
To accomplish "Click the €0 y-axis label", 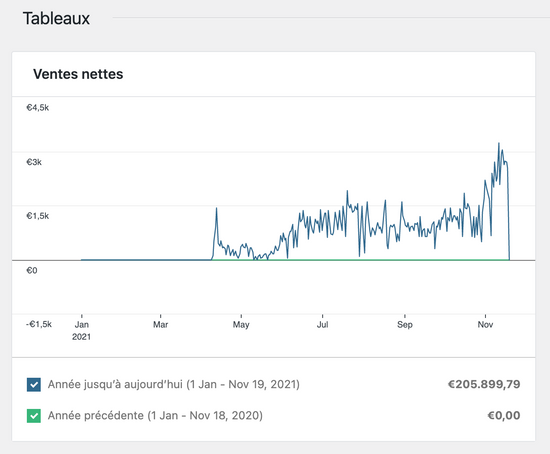I will pyautogui.click(x=32, y=271).
